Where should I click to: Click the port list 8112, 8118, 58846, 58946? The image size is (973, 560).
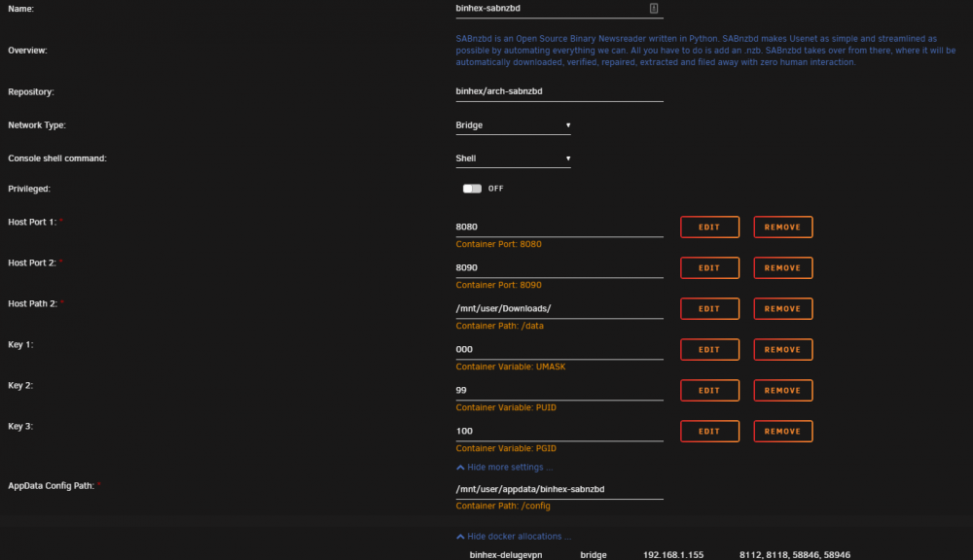(x=795, y=555)
